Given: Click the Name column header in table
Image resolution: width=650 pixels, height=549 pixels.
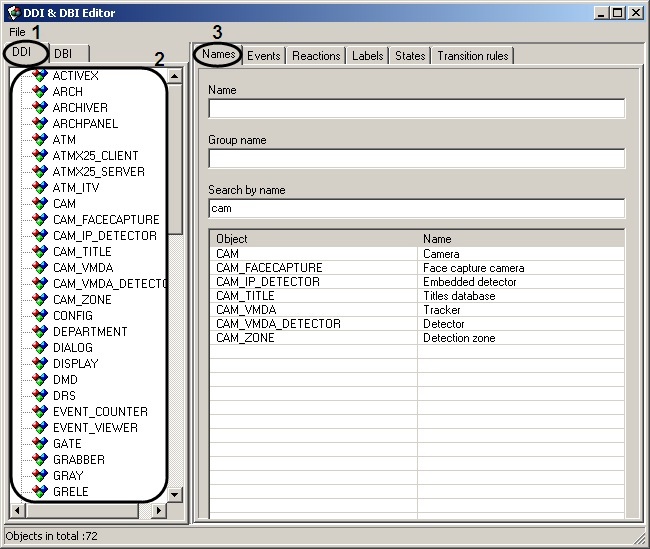Looking at the screenshot, I should pyautogui.click(x=520, y=239).
